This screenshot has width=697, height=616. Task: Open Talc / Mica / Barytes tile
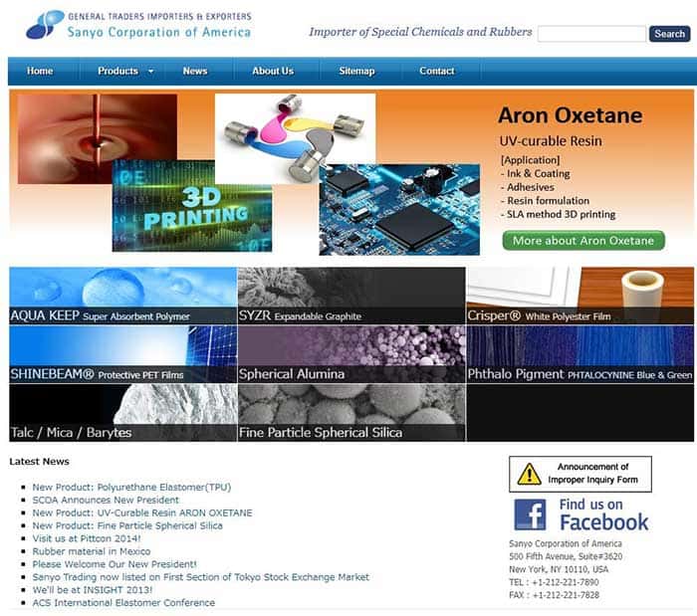pyautogui.click(x=123, y=413)
